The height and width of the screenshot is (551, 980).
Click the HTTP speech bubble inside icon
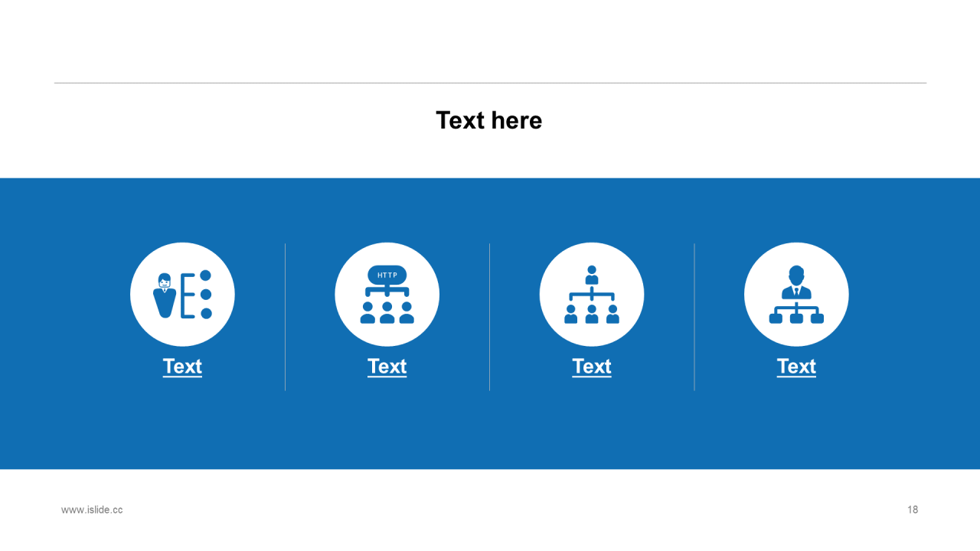click(387, 275)
